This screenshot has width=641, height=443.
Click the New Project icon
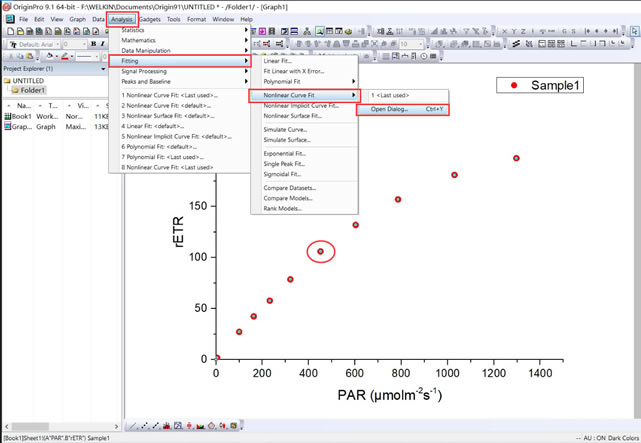9,32
